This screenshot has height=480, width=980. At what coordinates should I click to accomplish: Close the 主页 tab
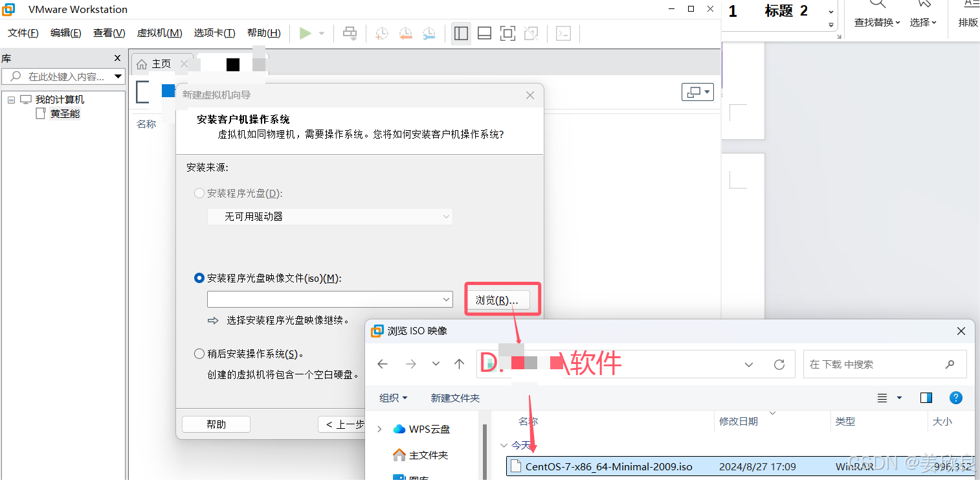pyautogui.click(x=184, y=64)
